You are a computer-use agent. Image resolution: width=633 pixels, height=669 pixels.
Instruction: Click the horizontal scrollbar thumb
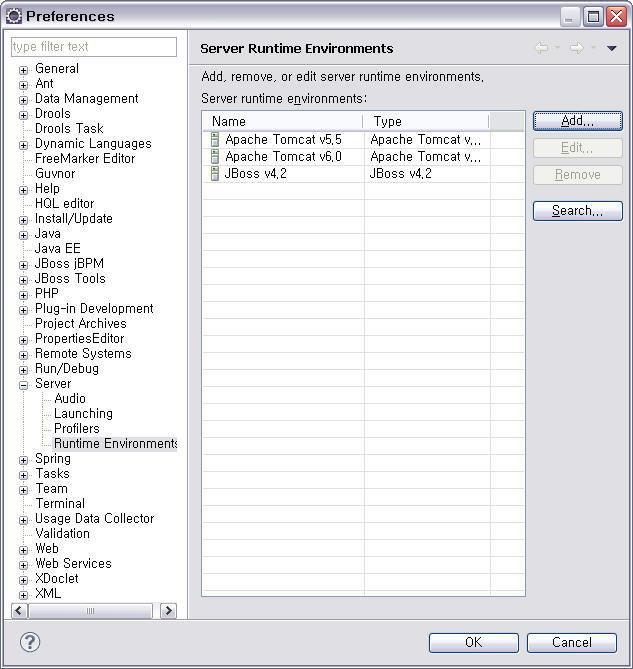coord(90,611)
